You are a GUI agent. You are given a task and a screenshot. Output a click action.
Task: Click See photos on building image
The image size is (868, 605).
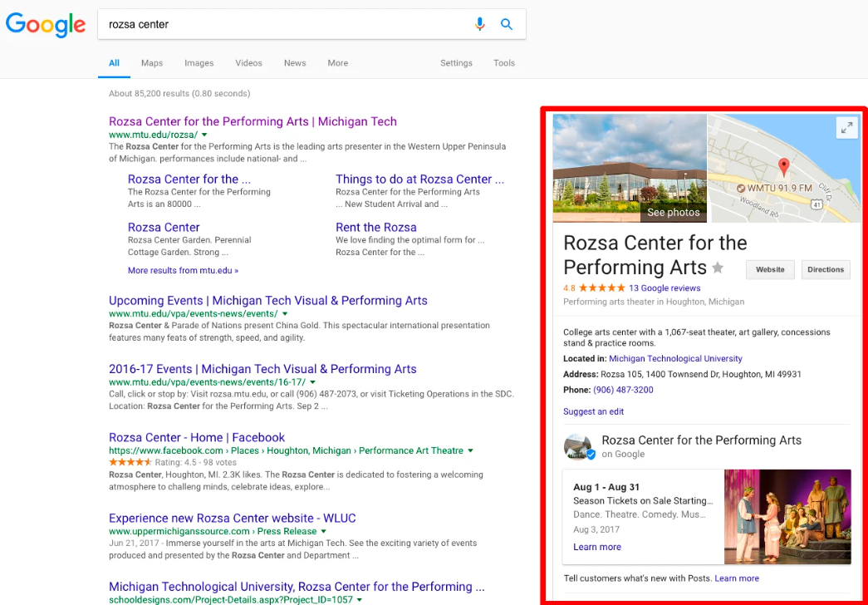[673, 213]
